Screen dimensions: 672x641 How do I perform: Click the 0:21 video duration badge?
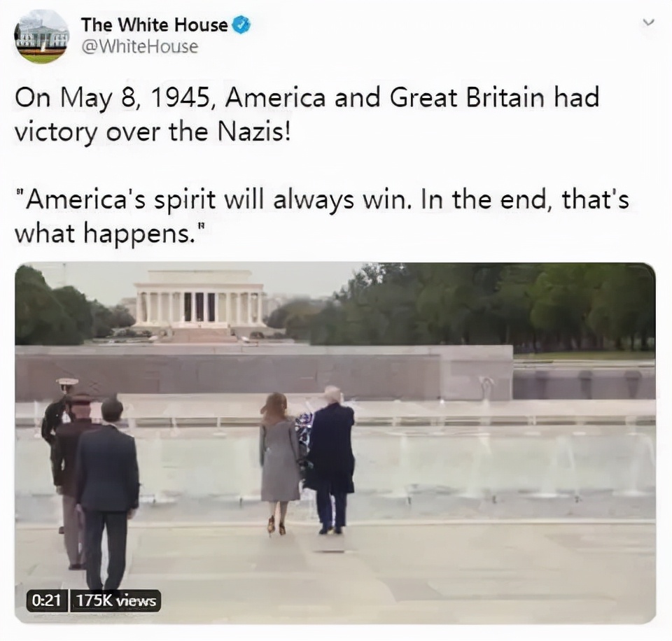pos(47,600)
